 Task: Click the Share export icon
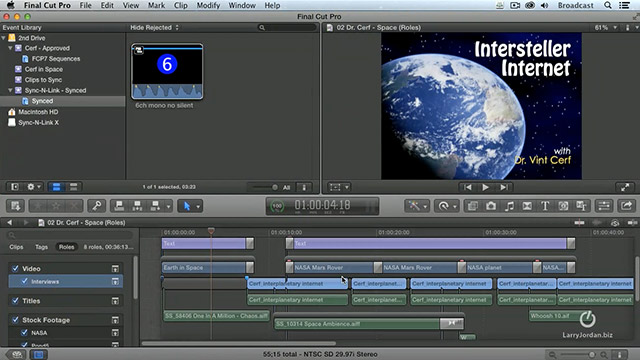(x=627, y=206)
